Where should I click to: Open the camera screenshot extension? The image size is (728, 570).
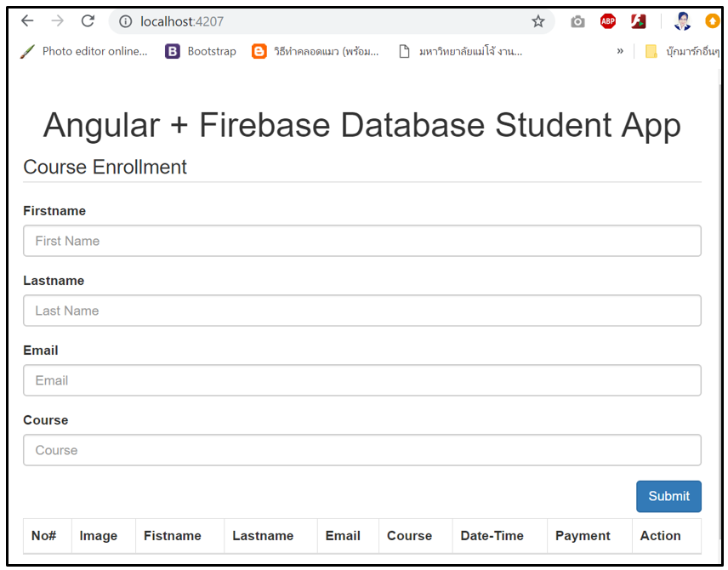(577, 21)
